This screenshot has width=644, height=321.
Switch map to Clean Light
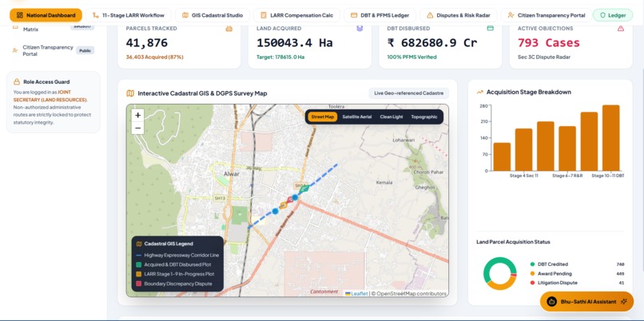[392, 117]
